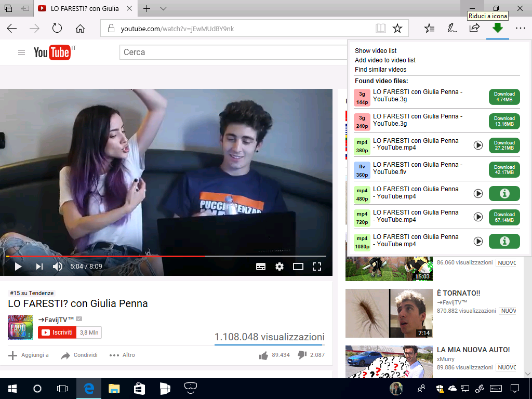The width and height of the screenshot is (532, 399).
Task: Open the favorites hub list
Action: (x=430, y=29)
